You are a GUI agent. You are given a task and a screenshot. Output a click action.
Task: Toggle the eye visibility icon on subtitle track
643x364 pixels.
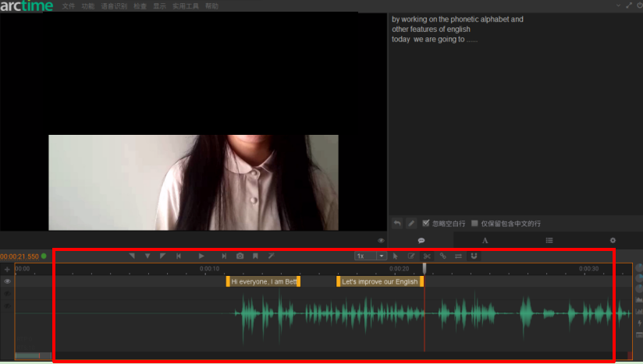(8, 281)
